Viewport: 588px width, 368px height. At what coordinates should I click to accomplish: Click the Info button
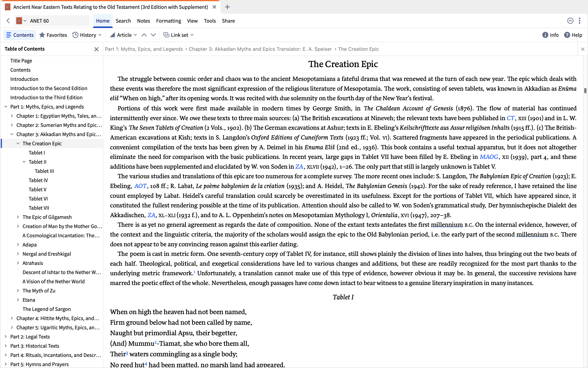[550, 35]
